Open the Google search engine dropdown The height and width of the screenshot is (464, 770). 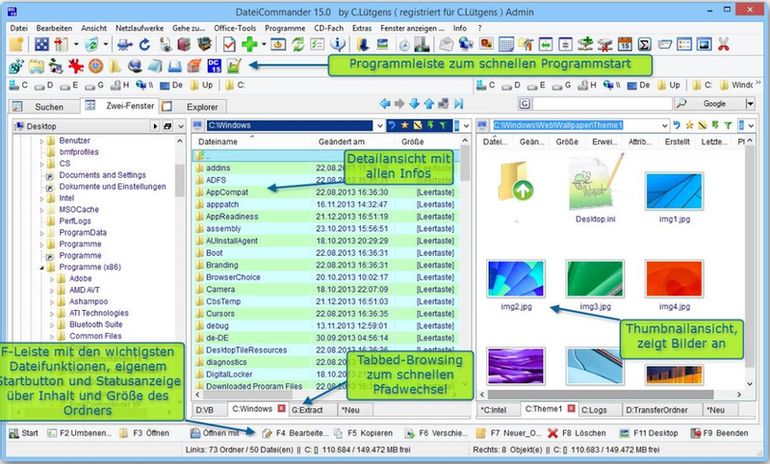(749, 104)
